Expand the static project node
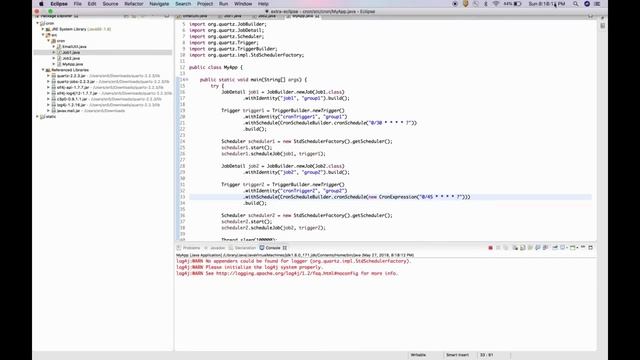The height and width of the screenshot is (360, 640). 38,117
